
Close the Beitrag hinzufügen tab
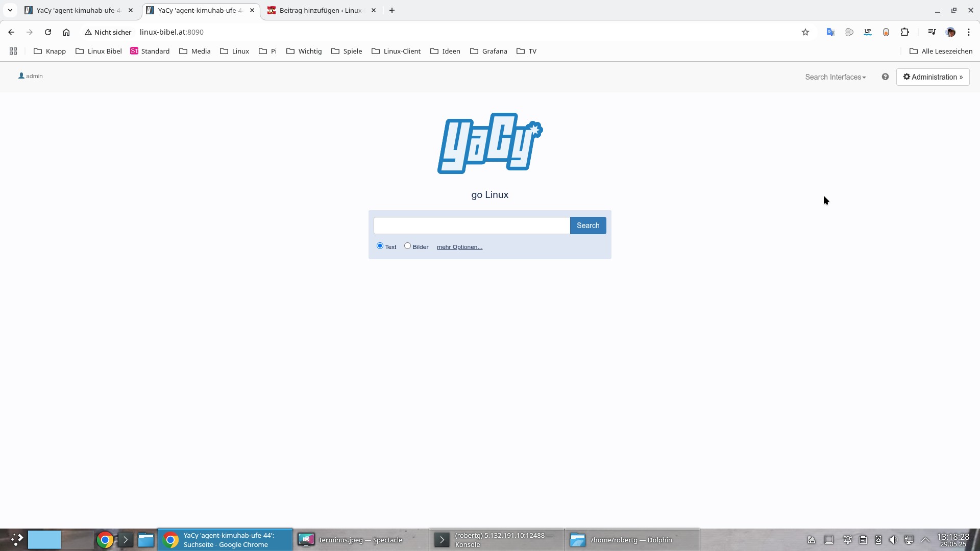374,10
